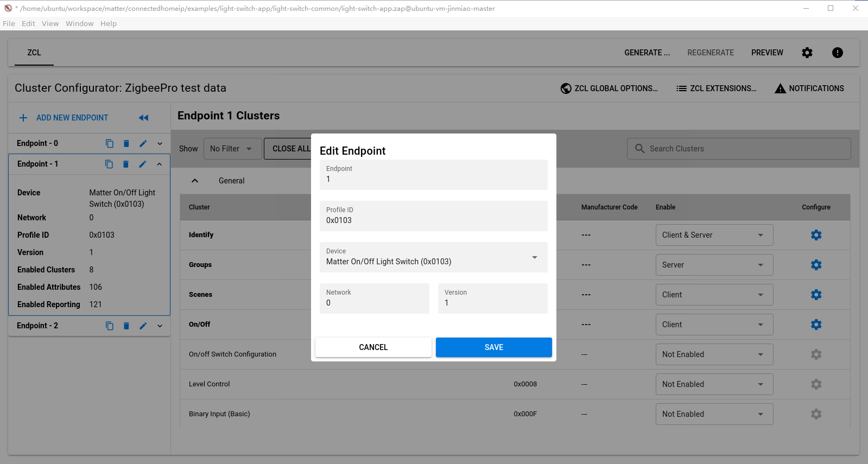Click the disabled gear for On/off Switch Configuration
Image resolution: width=868 pixels, height=464 pixels.
816,354
